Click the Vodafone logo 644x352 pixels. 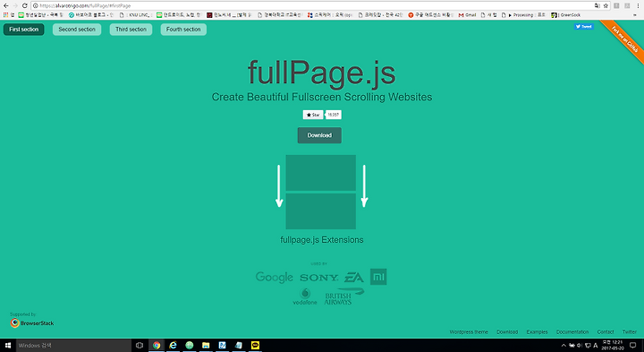(x=305, y=296)
